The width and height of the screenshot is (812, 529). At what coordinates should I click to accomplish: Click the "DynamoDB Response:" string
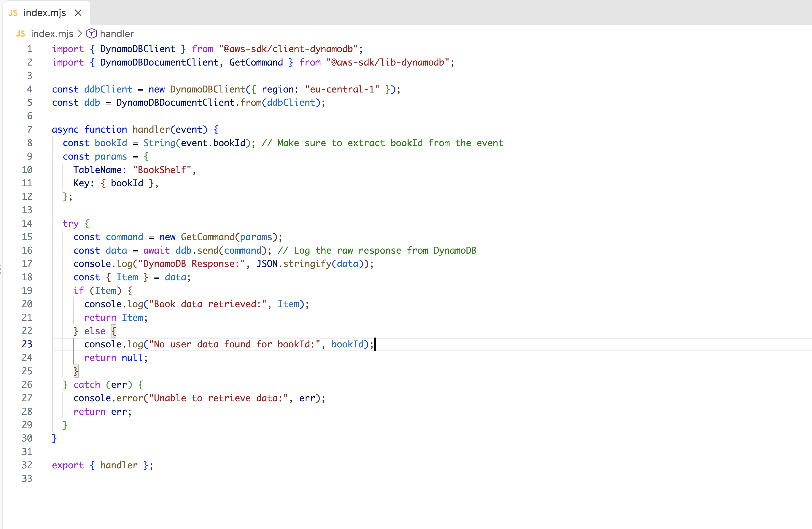191,264
